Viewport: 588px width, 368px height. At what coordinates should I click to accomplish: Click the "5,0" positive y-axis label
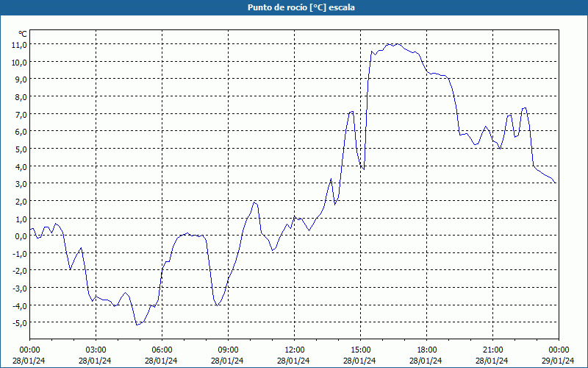point(21,149)
